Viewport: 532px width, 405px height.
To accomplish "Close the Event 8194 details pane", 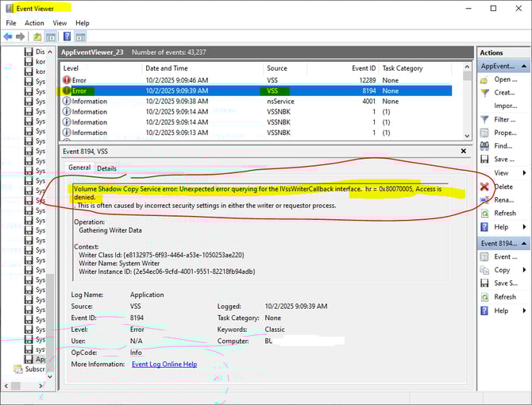I will pos(463,151).
